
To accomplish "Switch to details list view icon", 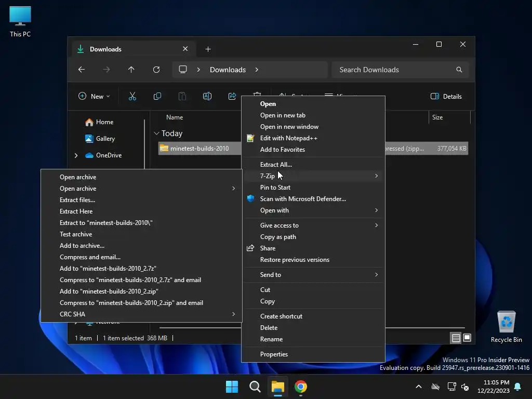I will coord(456,338).
